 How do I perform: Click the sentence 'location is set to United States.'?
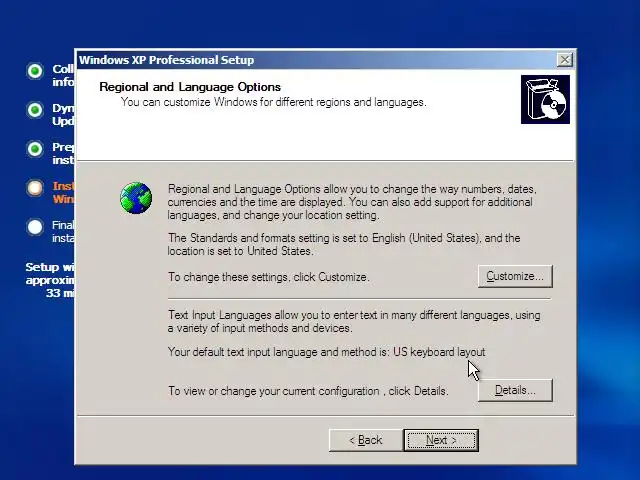coord(240,251)
